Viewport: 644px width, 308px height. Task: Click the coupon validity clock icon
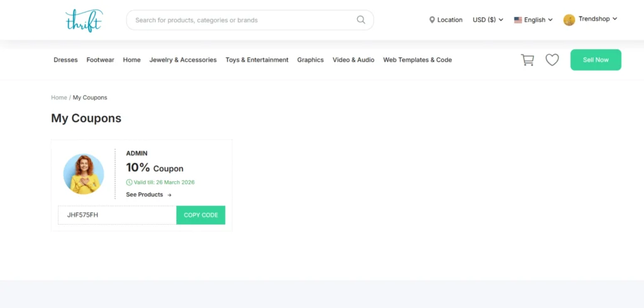(x=130, y=182)
